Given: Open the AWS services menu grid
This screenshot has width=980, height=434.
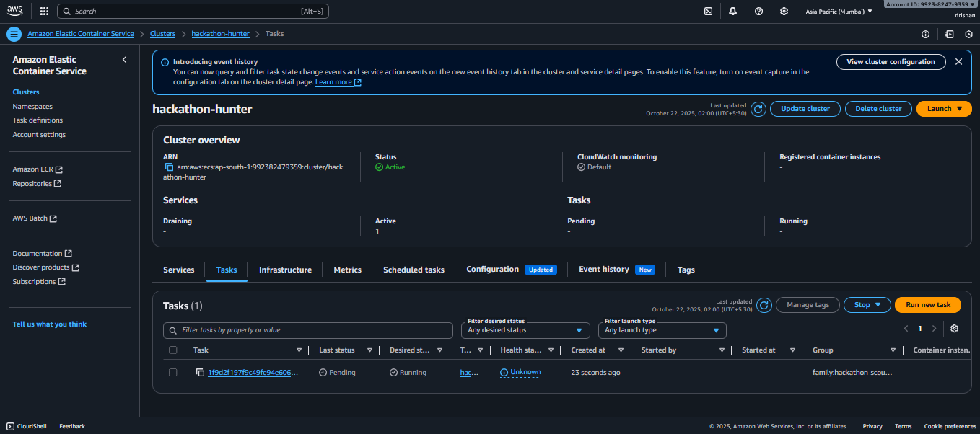Looking at the screenshot, I should (x=43, y=11).
